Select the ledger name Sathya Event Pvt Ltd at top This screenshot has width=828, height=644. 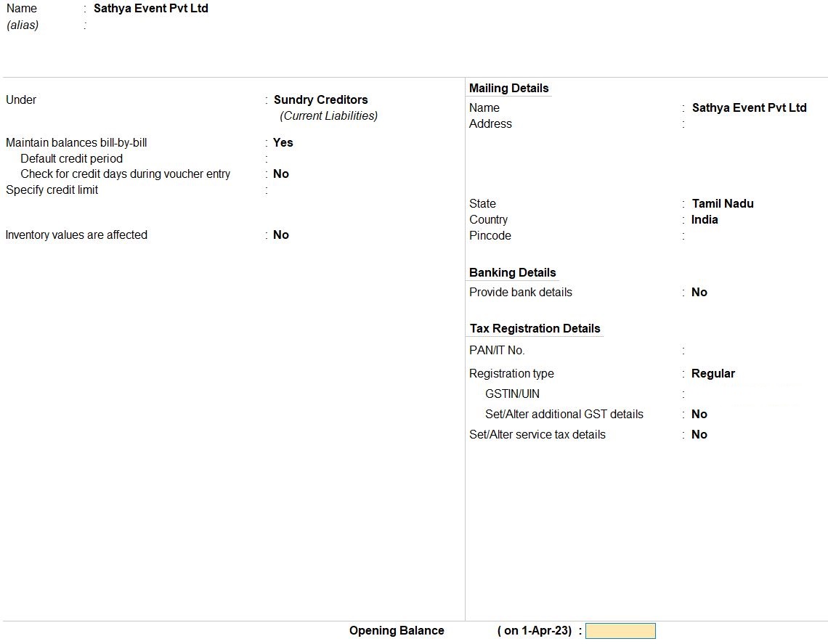(151, 9)
